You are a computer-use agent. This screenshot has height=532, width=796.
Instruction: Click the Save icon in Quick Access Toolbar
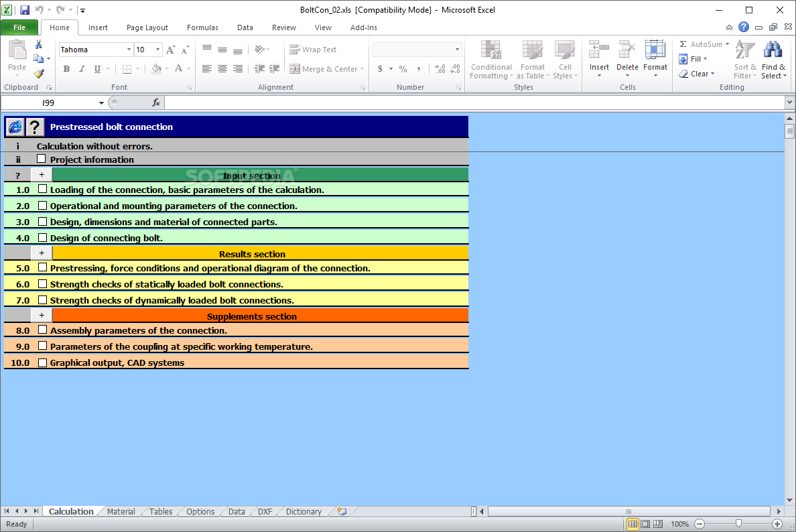(24, 9)
